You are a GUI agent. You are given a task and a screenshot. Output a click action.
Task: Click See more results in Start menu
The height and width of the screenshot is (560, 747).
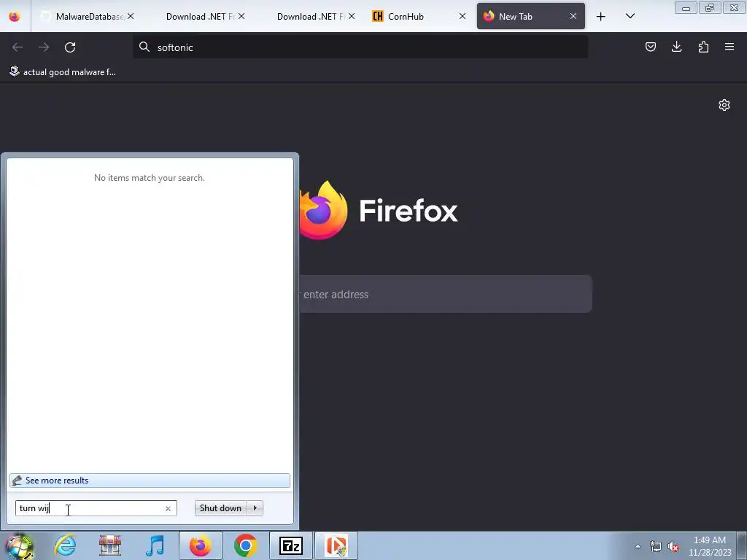(x=150, y=481)
